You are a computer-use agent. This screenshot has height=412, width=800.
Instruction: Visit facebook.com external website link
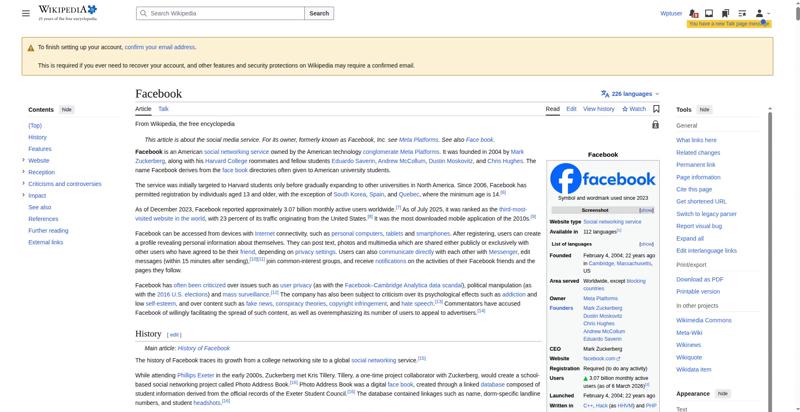pos(602,358)
